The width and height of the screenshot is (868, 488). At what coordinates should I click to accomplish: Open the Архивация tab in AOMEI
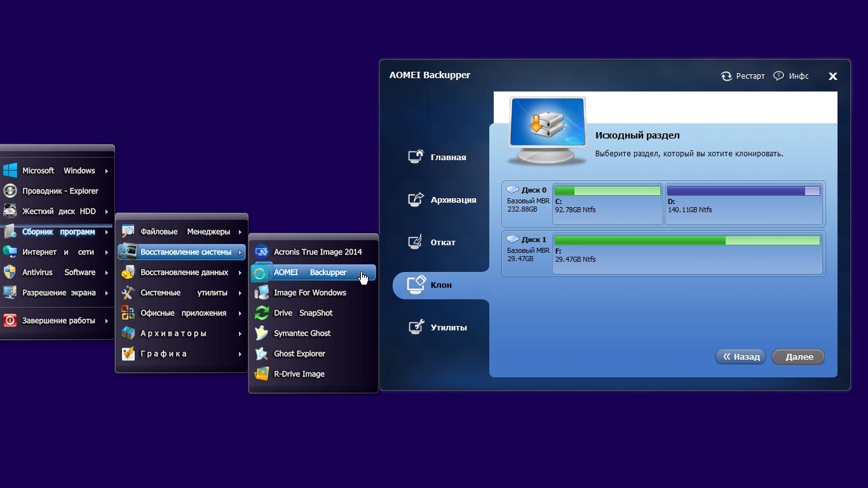[x=442, y=200]
